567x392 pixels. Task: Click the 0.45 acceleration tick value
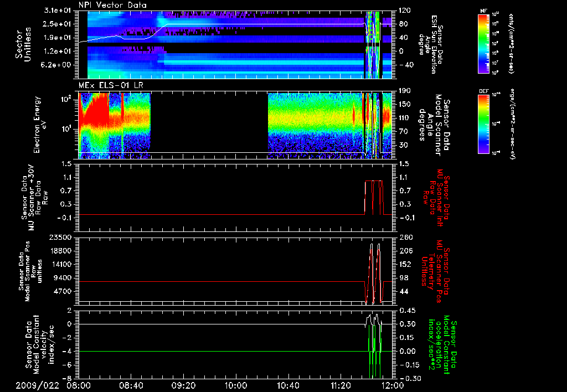tap(408, 311)
